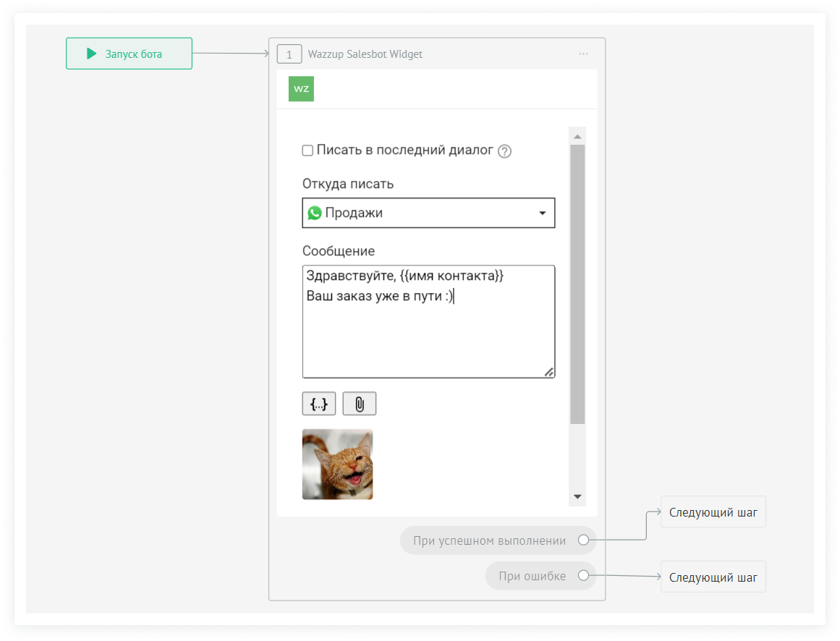The height and width of the screenshot is (641, 840).
Task: Click the Wazzup Salesbot Widget title
Action: pos(365,54)
